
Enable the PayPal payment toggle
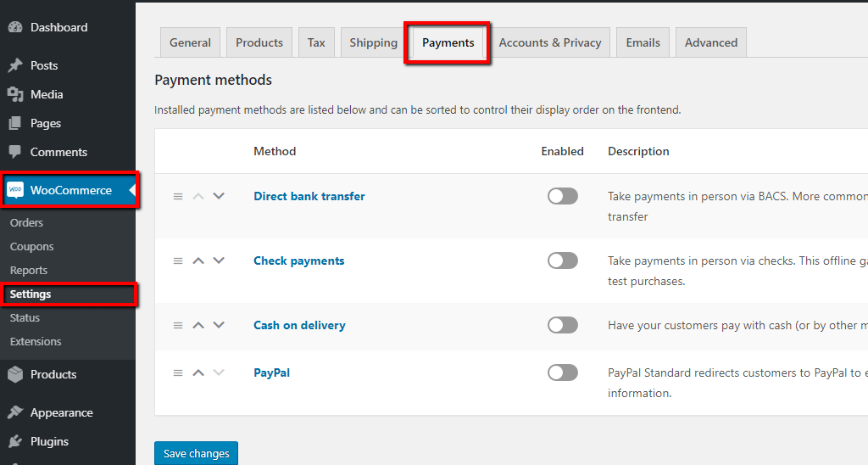[563, 373]
